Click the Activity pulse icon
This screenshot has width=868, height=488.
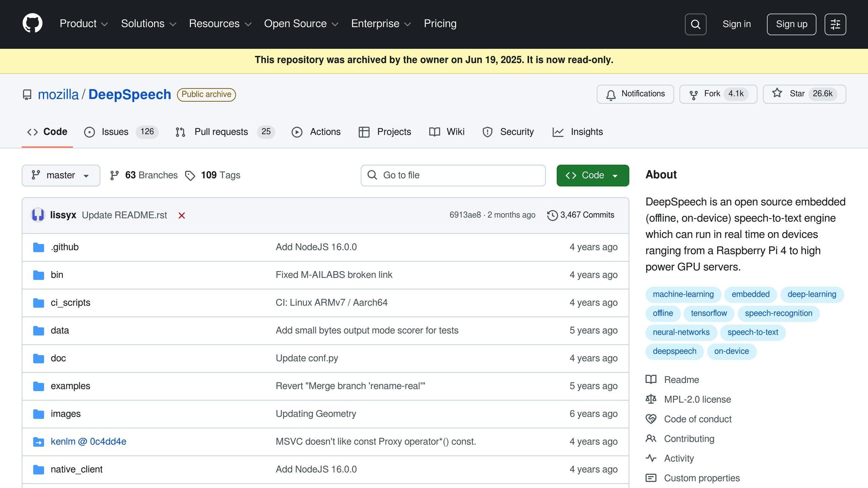click(651, 458)
